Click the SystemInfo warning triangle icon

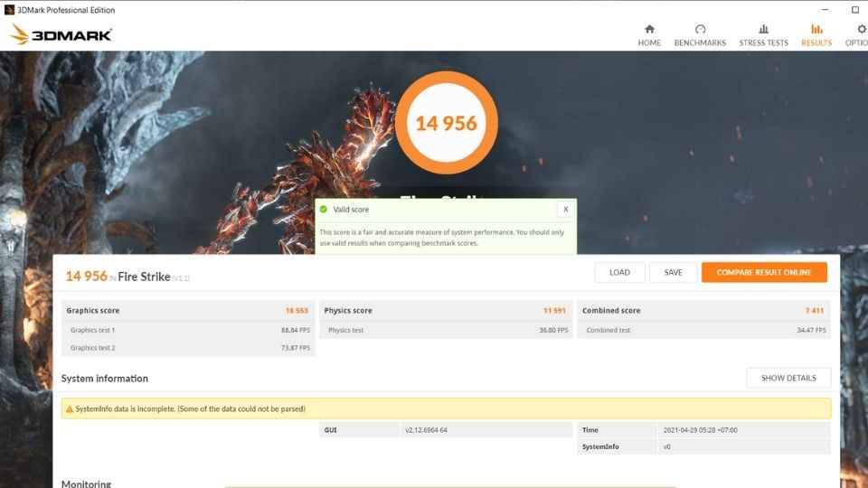[x=70, y=408]
